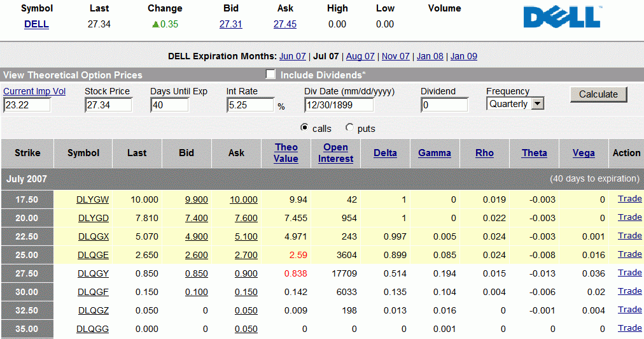Open the DLQGF option symbol
This screenshot has width=644, height=339.
(x=94, y=292)
